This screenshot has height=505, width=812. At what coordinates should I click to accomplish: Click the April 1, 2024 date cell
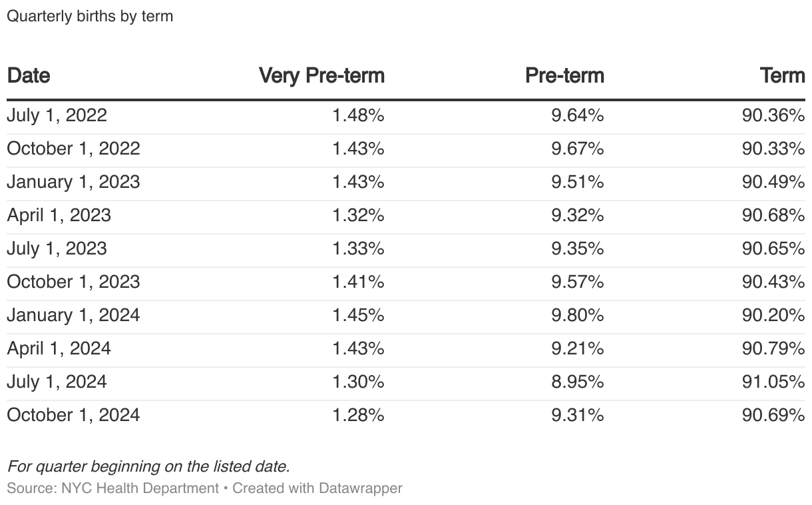coord(59,348)
